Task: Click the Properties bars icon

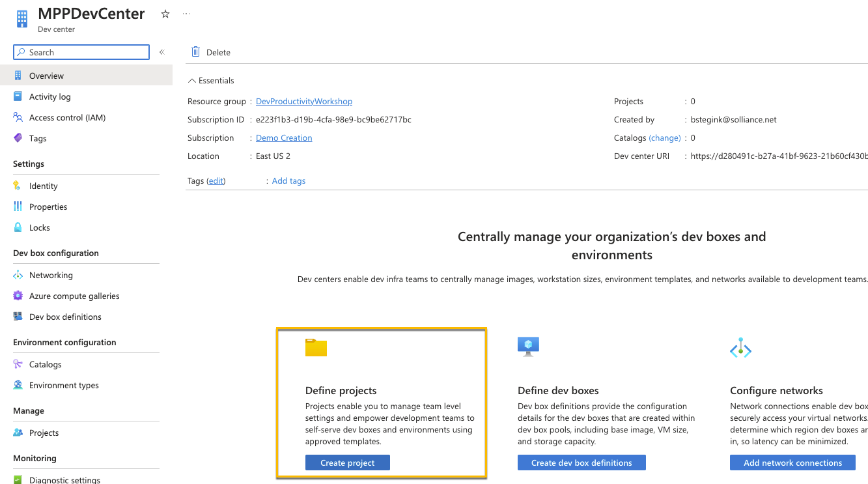Action: (18, 206)
